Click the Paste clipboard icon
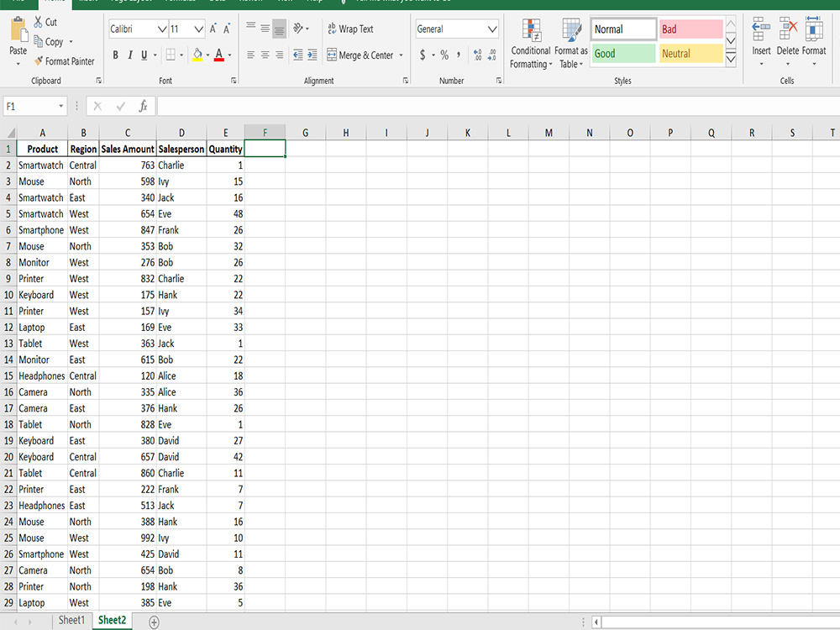This screenshot has height=630, width=840. click(18, 30)
